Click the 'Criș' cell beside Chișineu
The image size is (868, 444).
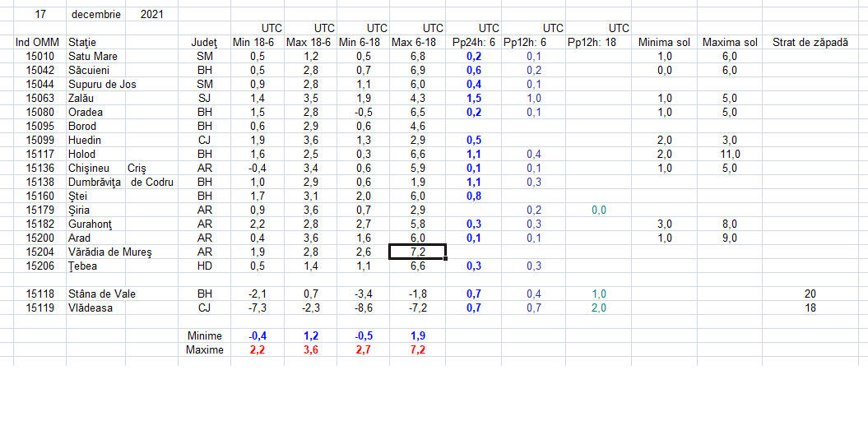coord(151,168)
